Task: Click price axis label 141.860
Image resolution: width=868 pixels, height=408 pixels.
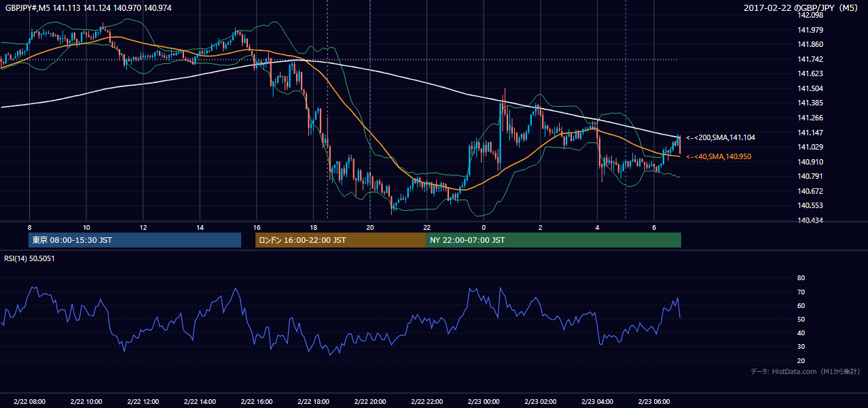Action: click(x=811, y=44)
